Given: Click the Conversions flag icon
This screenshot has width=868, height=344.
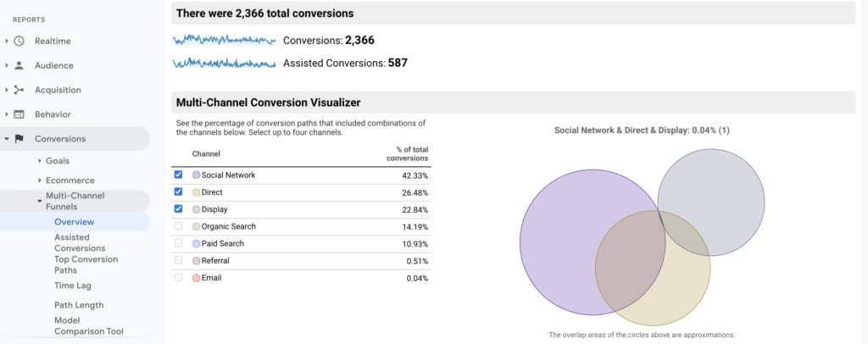Looking at the screenshot, I should point(19,139).
